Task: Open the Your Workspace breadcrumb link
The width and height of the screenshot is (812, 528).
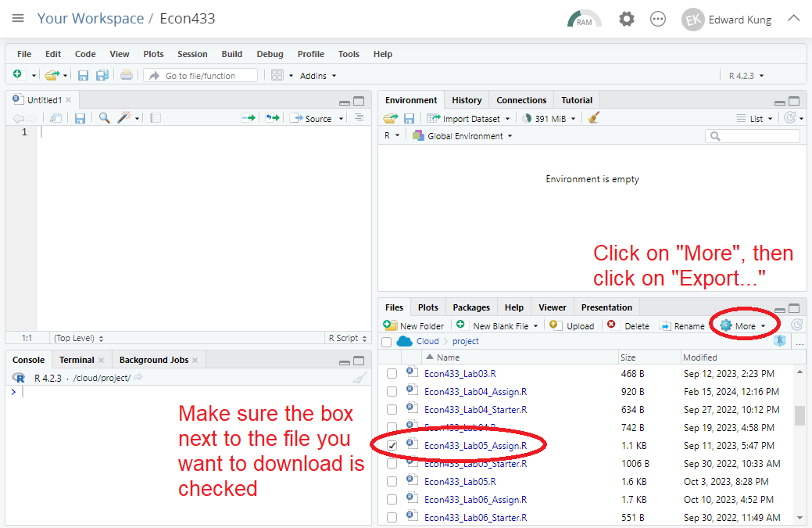Action: (91, 19)
